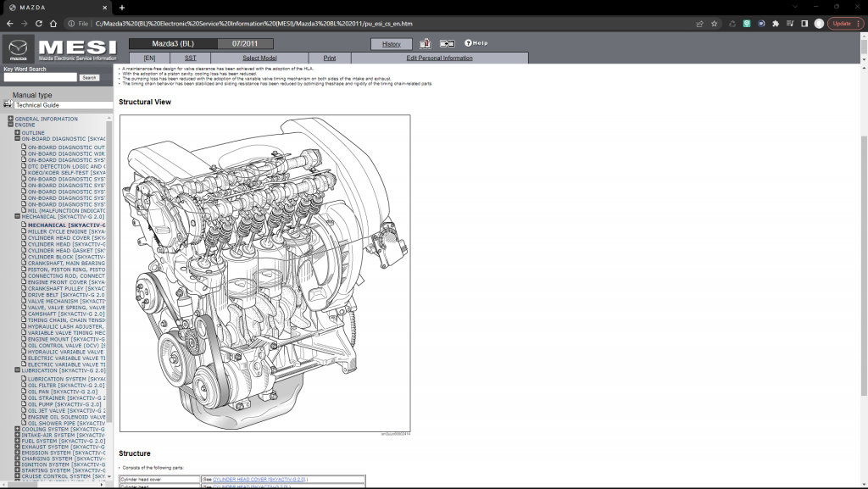Bookmark this page with the star icon
The width and height of the screenshot is (868, 489).
pyautogui.click(x=714, y=23)
